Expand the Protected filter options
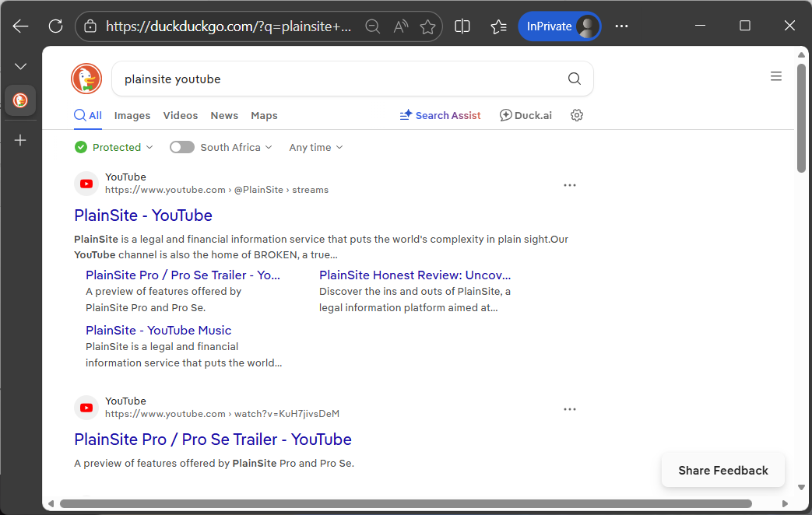 point(114,147)
